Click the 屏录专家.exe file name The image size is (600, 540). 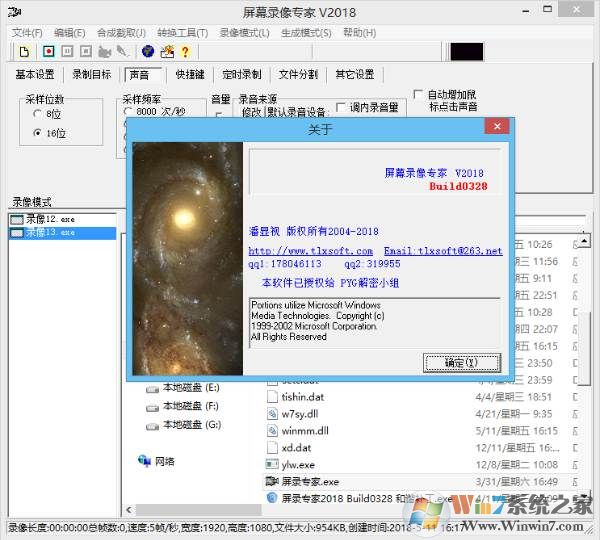(x=310, y=481)
